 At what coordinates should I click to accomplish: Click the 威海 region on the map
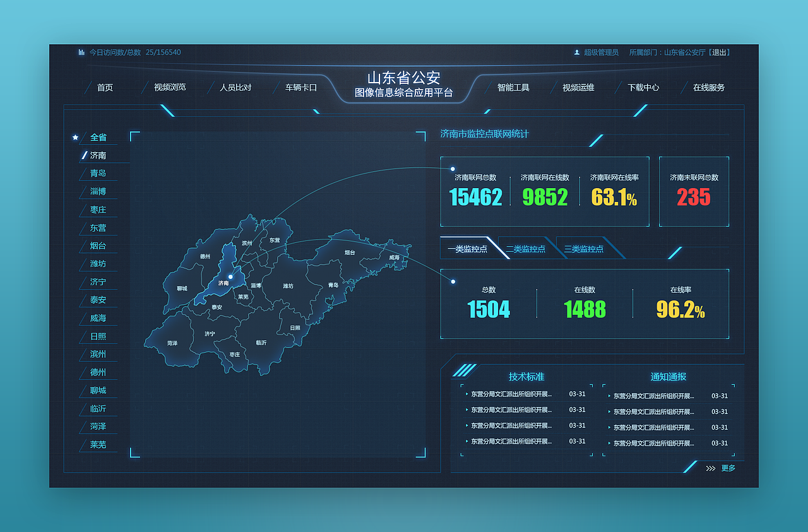(394, 257)
